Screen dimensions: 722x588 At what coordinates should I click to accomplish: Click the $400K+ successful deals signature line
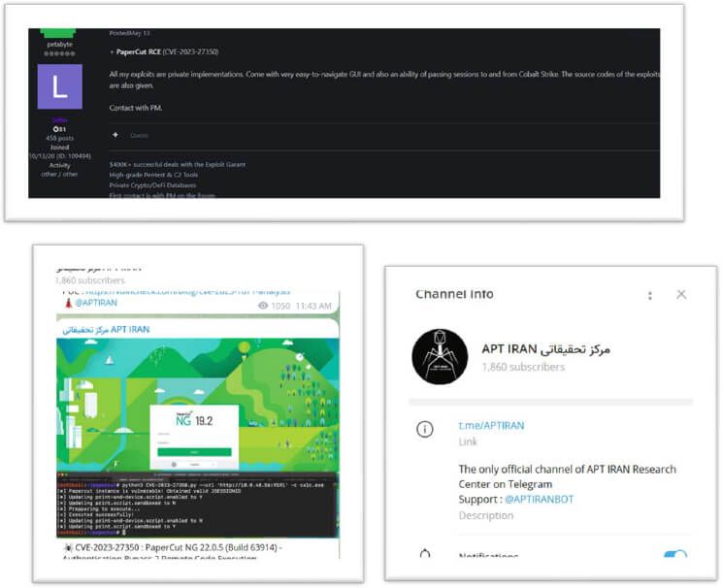click(x=178, y=164)
